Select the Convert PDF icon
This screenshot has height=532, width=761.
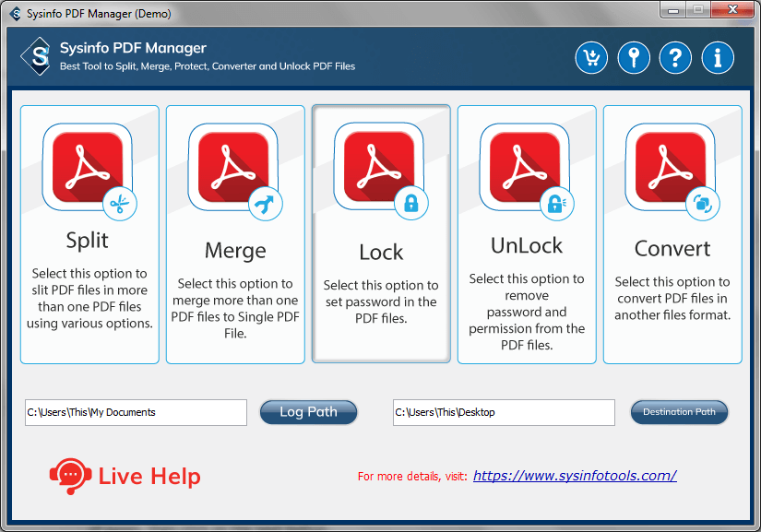pos(672,169)
